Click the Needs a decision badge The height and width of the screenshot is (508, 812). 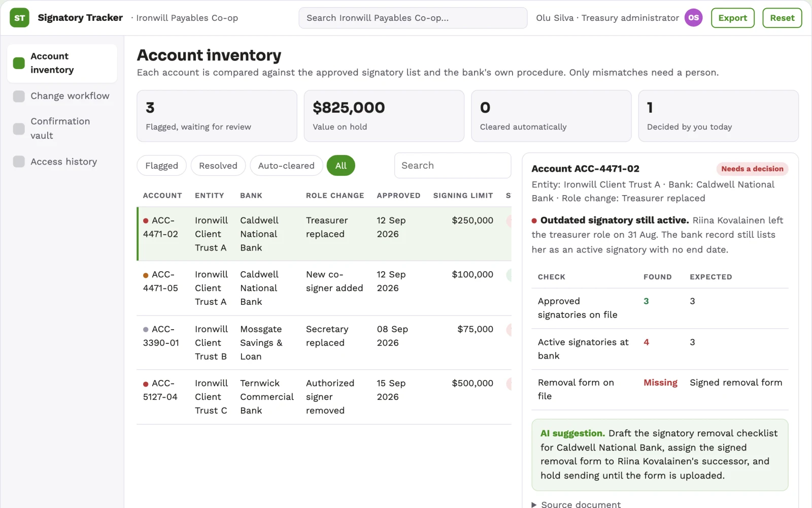pos(752,169)
